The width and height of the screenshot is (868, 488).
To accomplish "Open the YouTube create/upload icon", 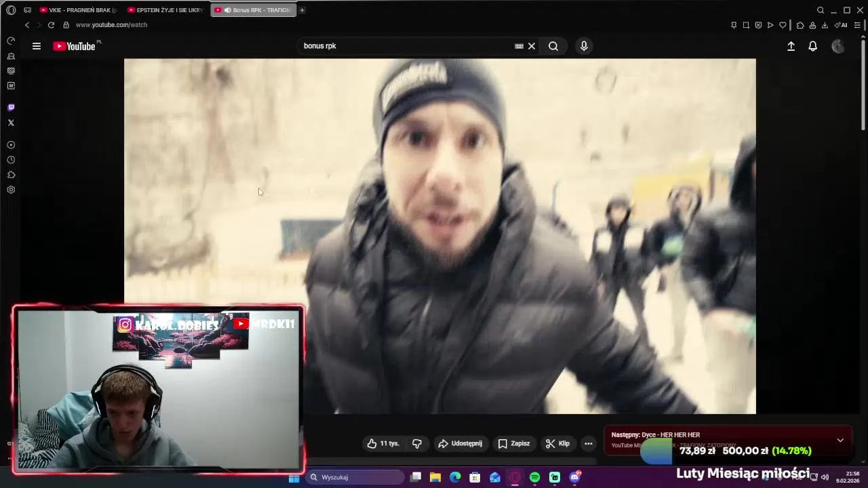I will click(791, 46).
